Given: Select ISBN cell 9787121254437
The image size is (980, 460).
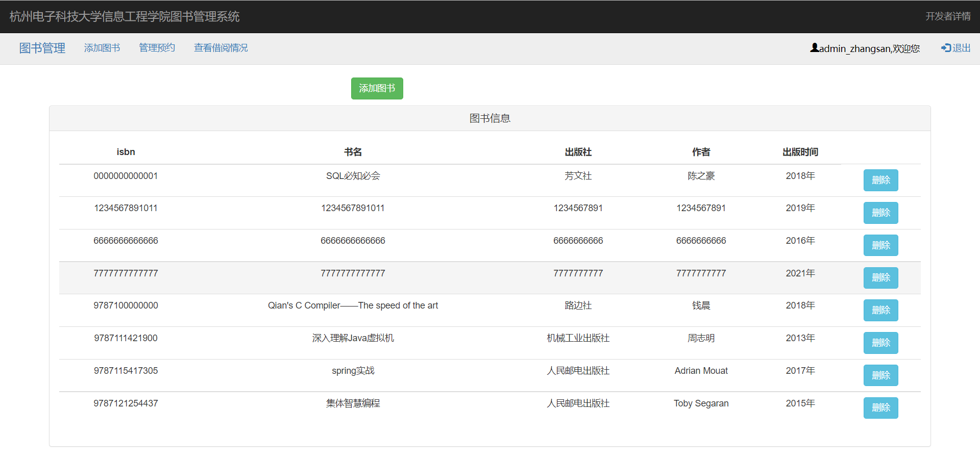Looking at the screenshot, I should [x=126, y=403].
